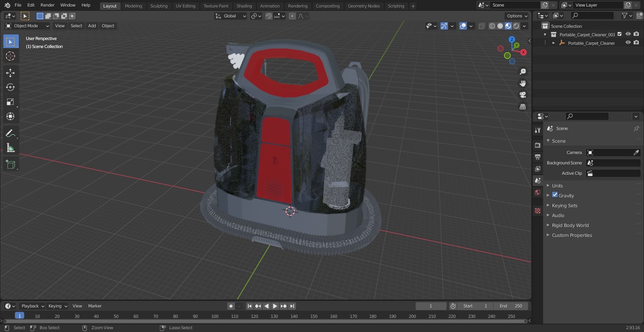Toggle viewport gizmos button

pyautogui.click(x=444, y=26)
